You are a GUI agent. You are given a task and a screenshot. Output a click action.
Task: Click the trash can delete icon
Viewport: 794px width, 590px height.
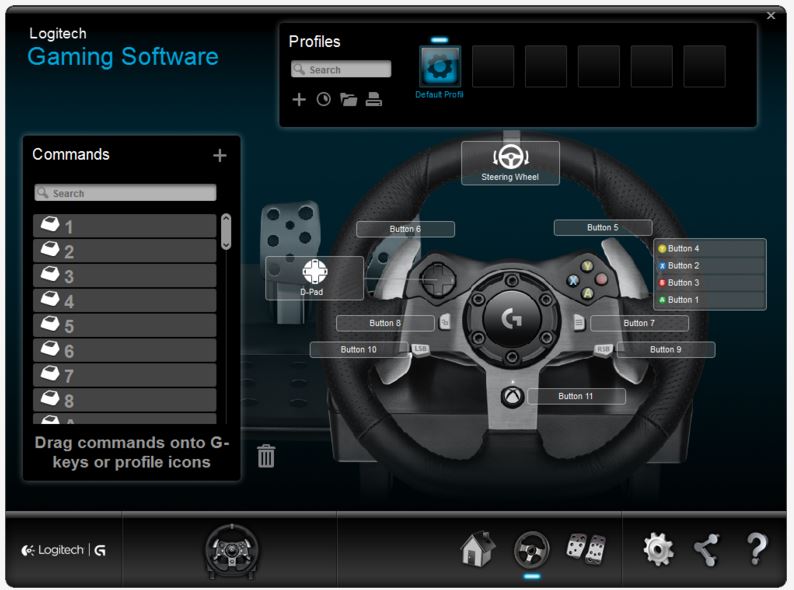pyautogui.click(x=266, y=456)
